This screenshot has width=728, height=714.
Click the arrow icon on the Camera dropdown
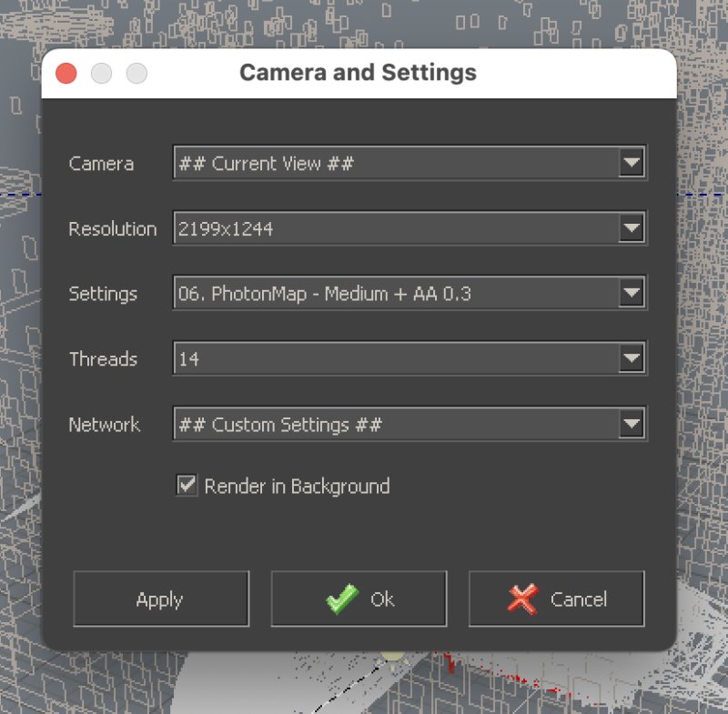tap(631, 164)
